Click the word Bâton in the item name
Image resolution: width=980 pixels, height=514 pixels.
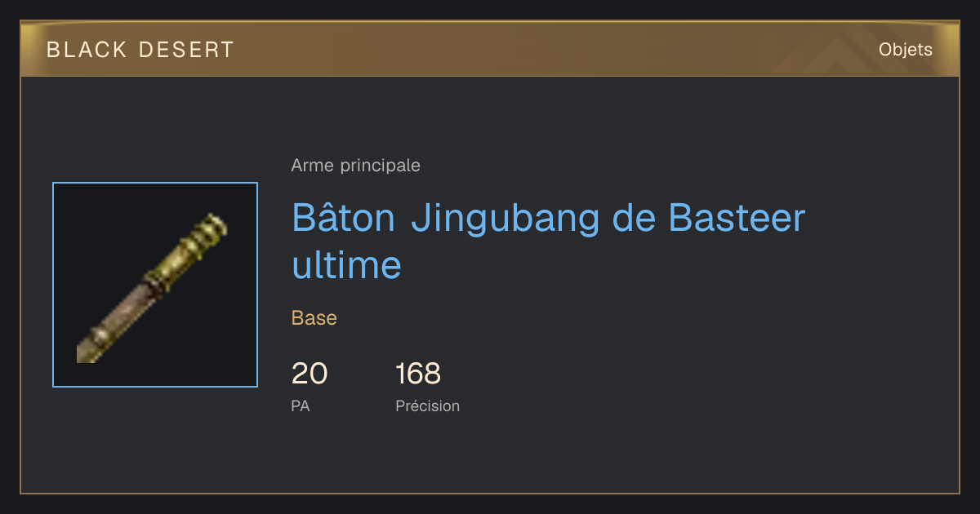coord(344,219)
